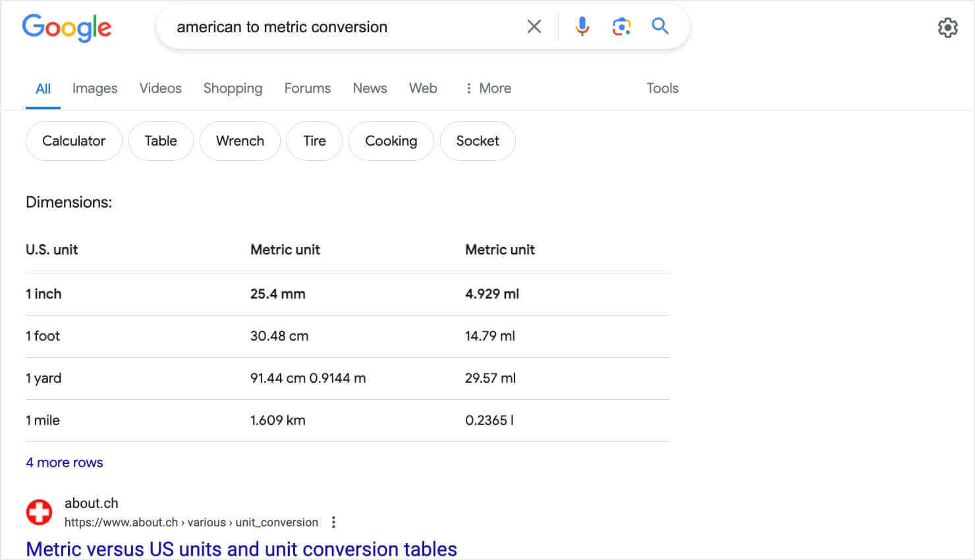
Task: Click the Google logo
Action: pos(67,28)
